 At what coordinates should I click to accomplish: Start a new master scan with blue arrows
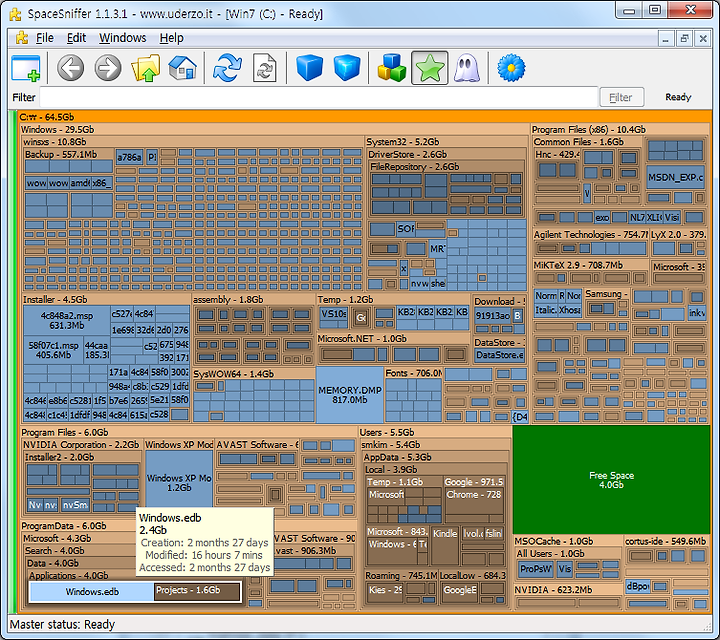(x=227, y=68)
